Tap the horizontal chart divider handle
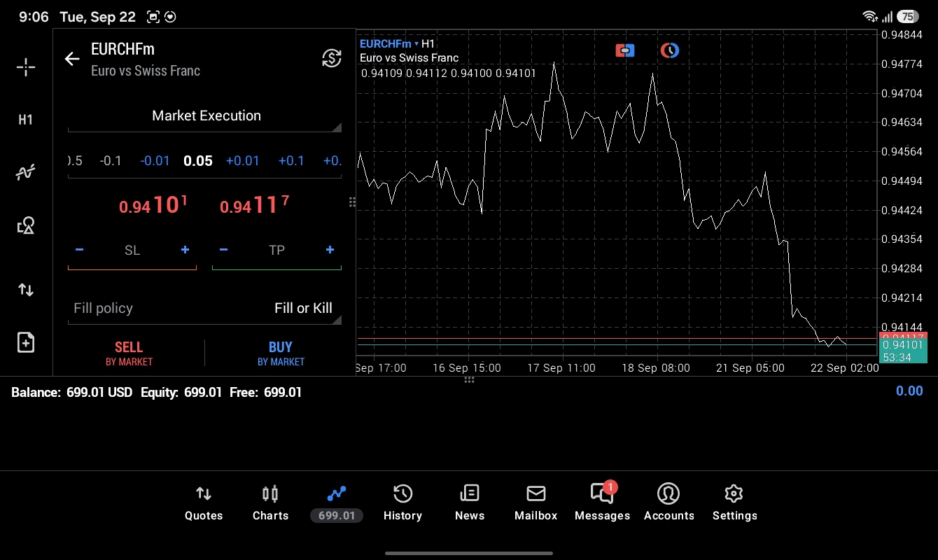Image resolution: width=938 pixels, height=560 pixels. [469, 380]
